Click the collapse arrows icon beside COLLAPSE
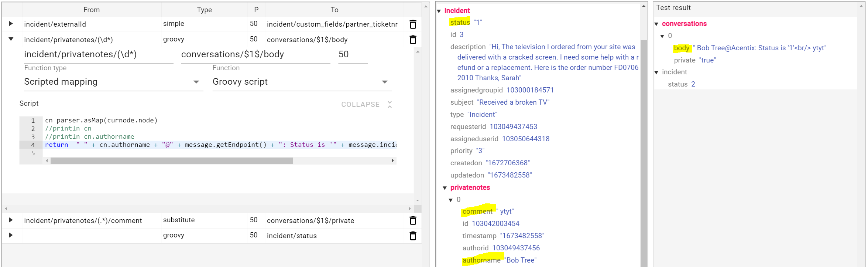 (390, 105)
